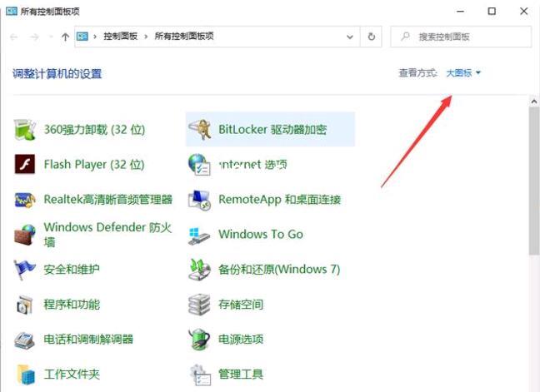Click the vertical scrollbar up arrow
This screenshot has height=392, width=540.
click(533, 102)
